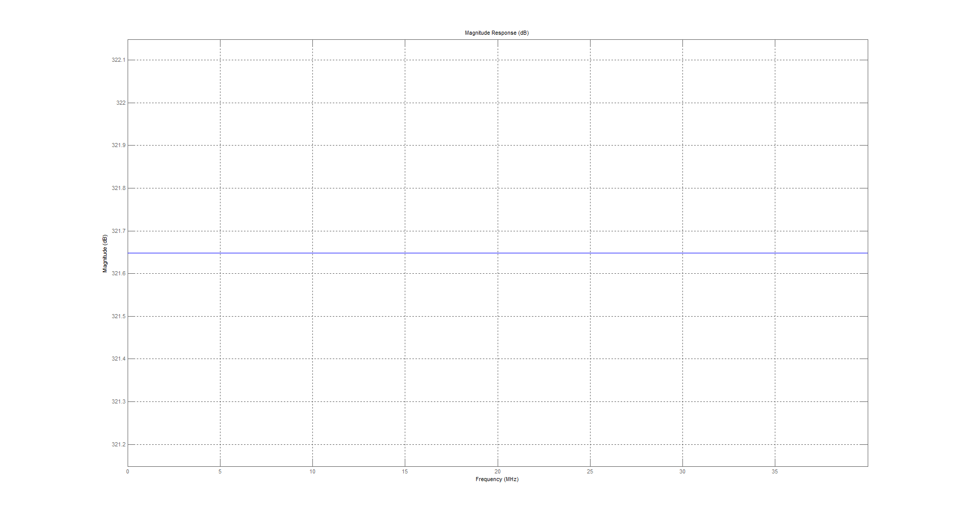Viewport: 980px width, 524px height.
Task: Click the 321.5 y-axis tick label
Action: (118, 316)
